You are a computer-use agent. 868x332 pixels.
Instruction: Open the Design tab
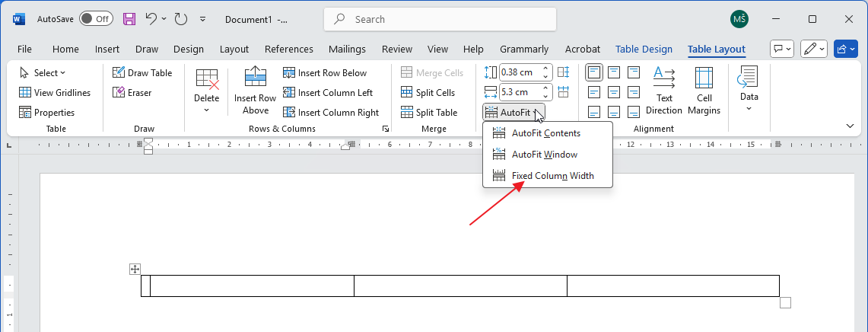tap(188, 49)
